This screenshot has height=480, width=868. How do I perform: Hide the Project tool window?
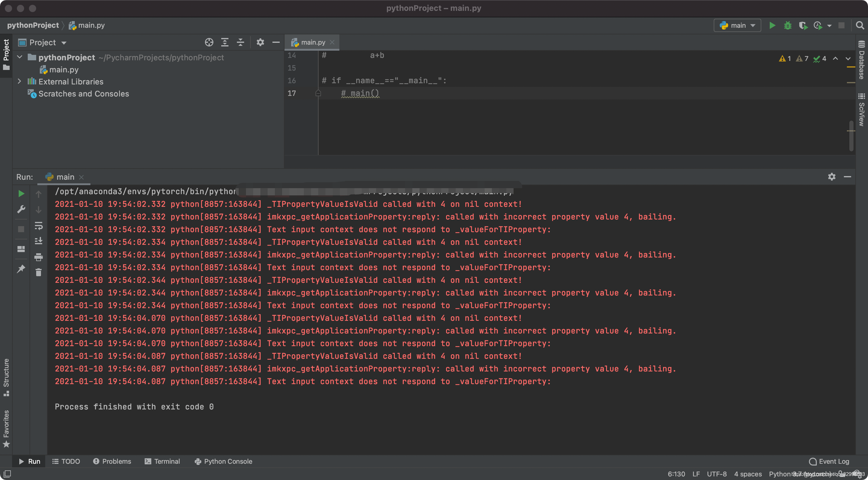(276, 43)
